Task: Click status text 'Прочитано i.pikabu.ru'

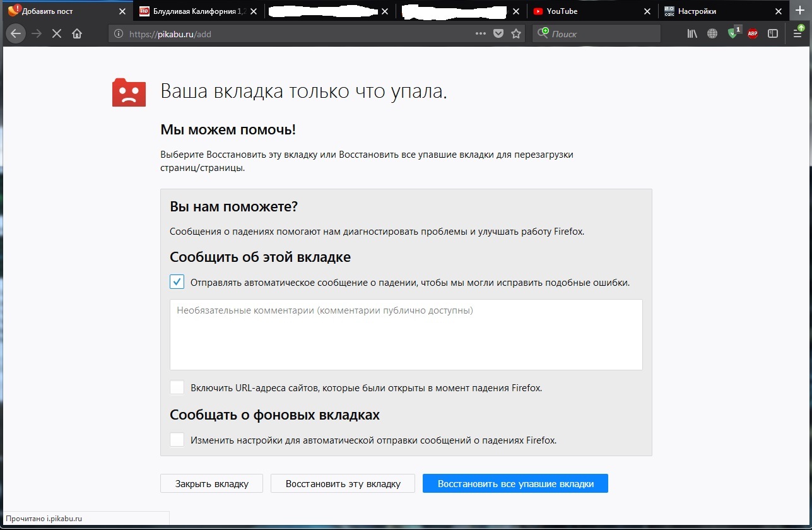Action: (44, 519)
